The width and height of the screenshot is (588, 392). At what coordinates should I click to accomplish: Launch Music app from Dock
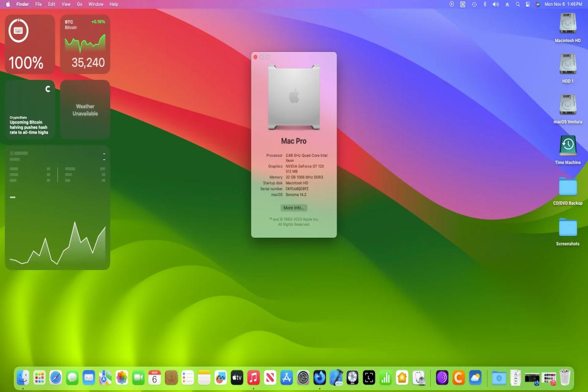253,378
